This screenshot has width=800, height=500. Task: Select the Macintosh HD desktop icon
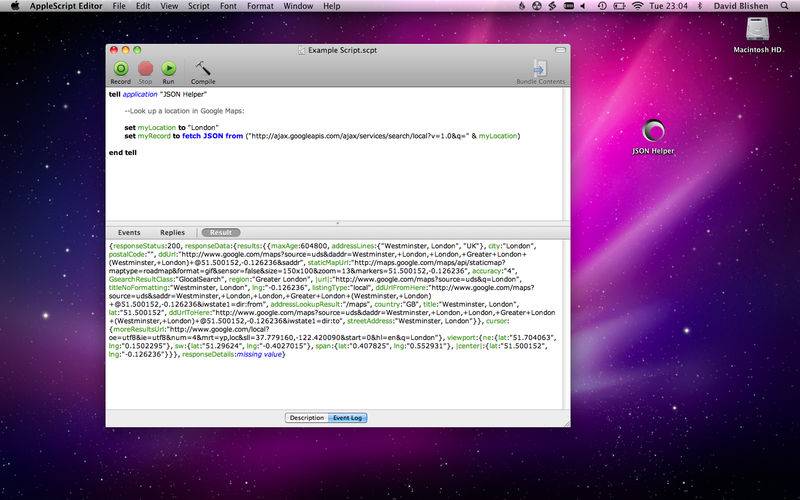(x=757, y=35)
